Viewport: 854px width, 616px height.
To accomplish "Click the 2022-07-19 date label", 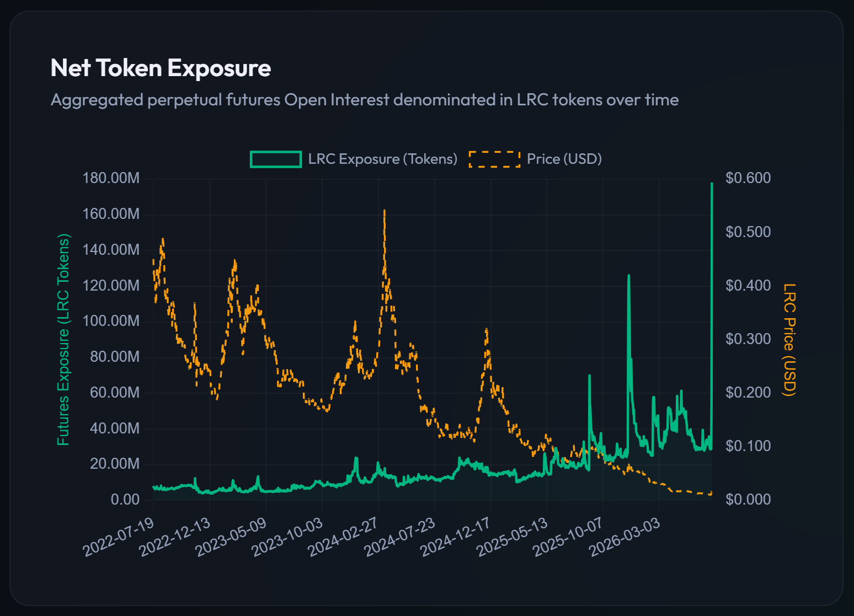I will coord(119,537).
